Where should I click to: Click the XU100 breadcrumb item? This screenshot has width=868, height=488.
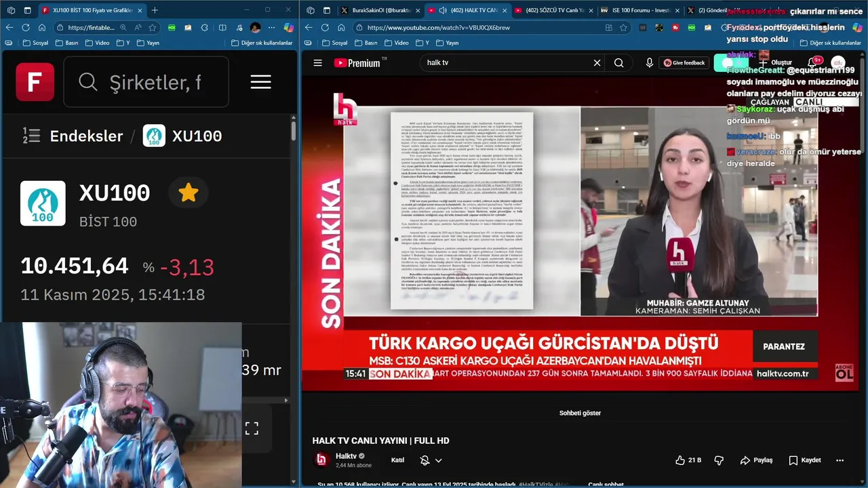point(182,136)
